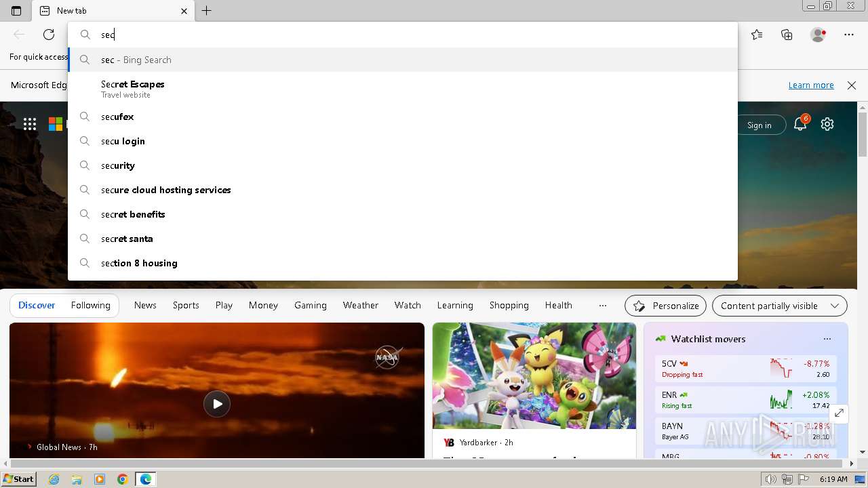Open the Shopping category

pos(509,305)
